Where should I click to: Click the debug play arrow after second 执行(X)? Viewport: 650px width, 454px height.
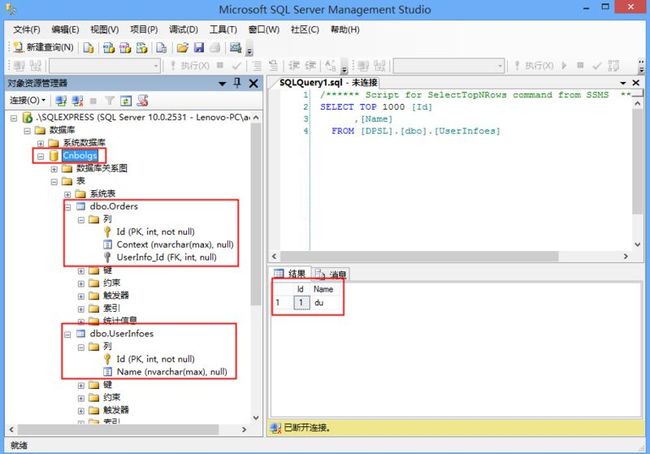[564, 66]
